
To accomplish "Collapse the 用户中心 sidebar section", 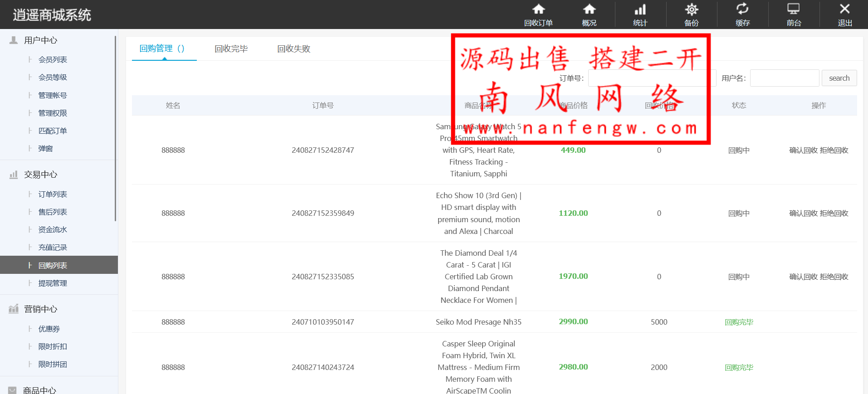I will [41, 40].
